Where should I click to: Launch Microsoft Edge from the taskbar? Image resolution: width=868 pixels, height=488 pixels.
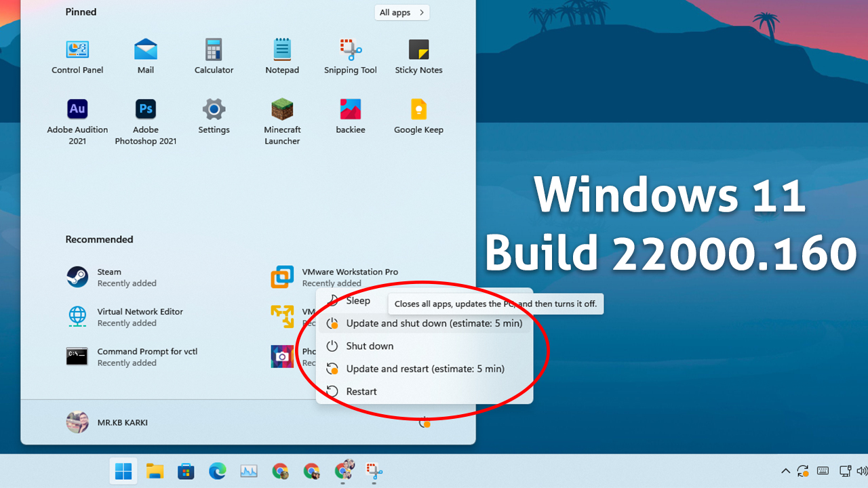click(217, 471)
